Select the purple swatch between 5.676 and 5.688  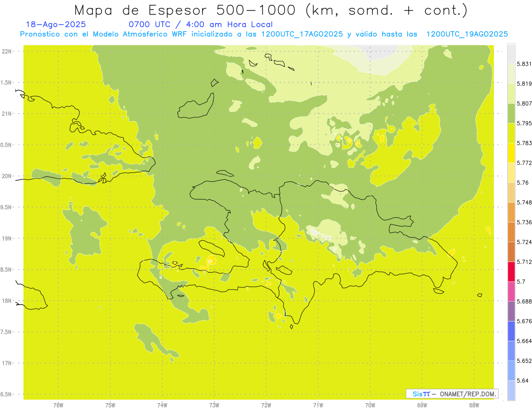point(511,311)
